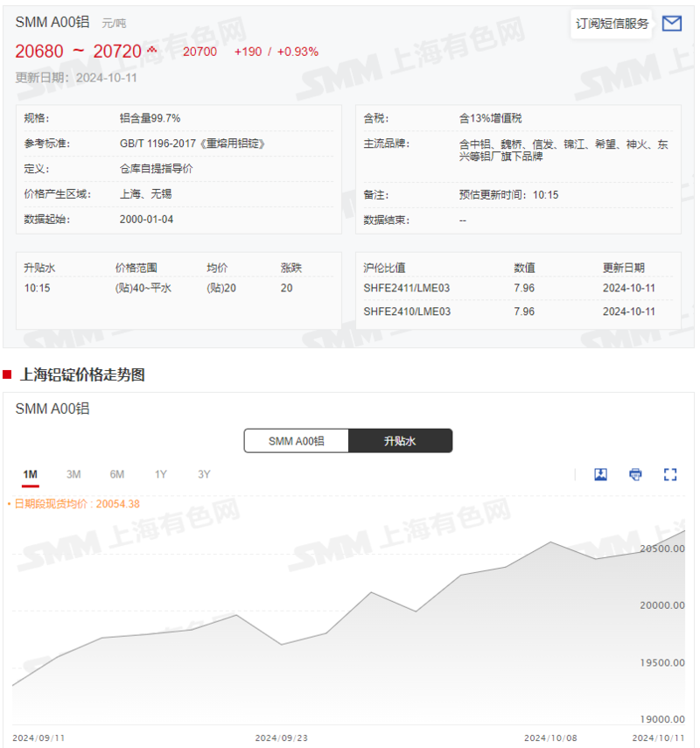Click average premium (贴)20
Image resolution: width=700 pixels, height=748 pixels.
[221, 288]
